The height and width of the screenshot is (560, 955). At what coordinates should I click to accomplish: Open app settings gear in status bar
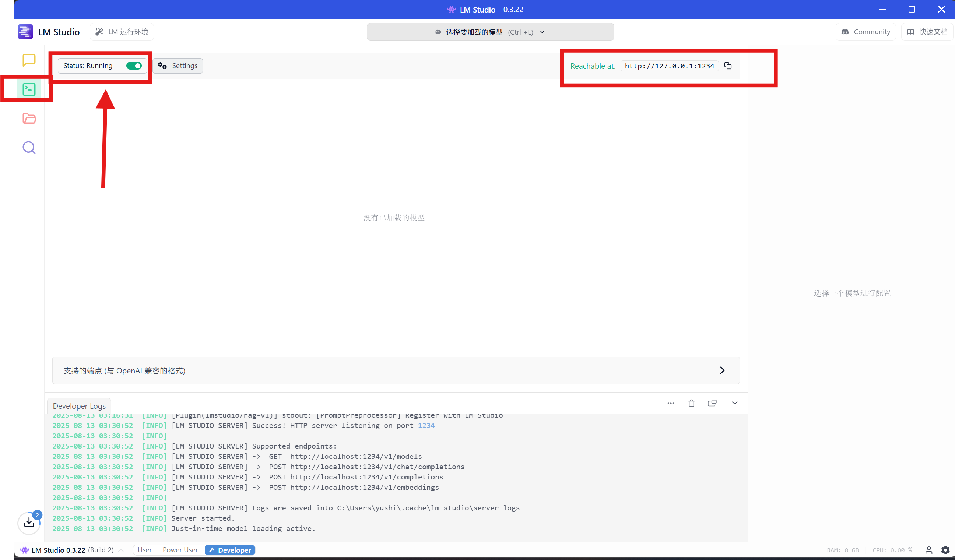pos(945,550)
